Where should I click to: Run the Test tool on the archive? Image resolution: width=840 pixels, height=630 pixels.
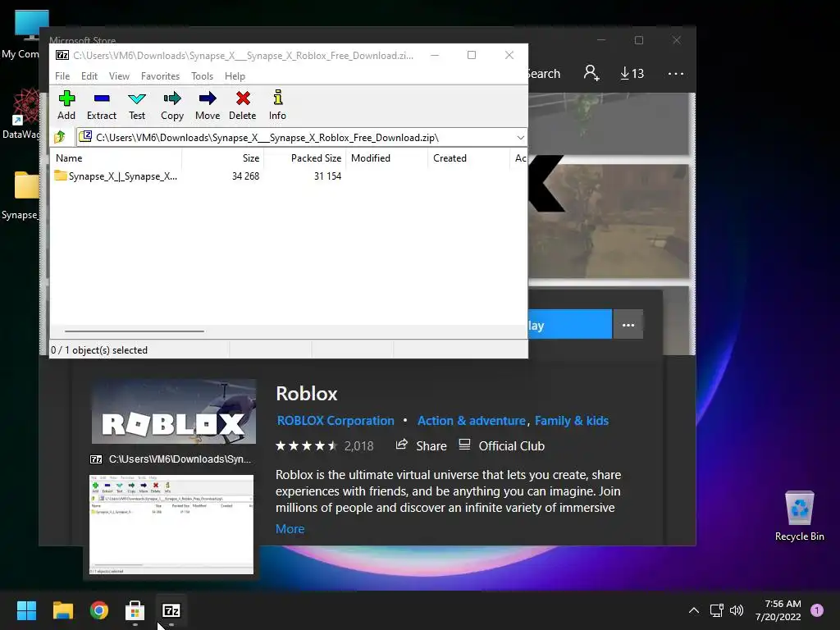(x=137, y=105)
